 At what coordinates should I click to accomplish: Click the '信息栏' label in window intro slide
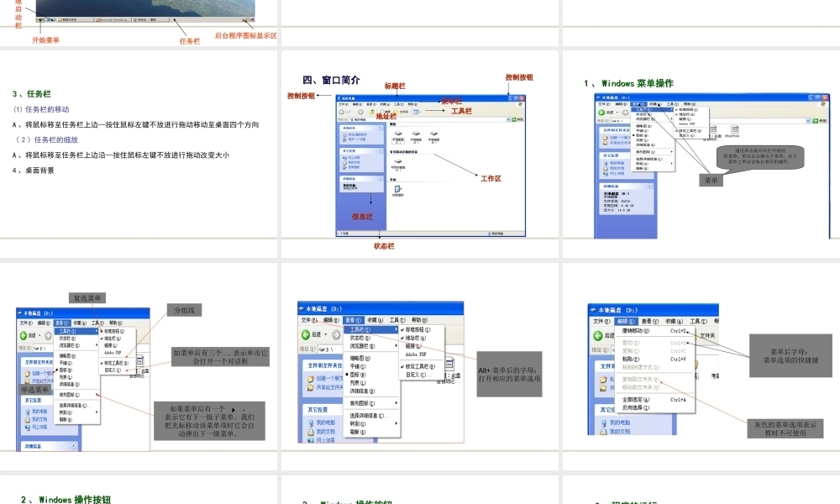362,217
